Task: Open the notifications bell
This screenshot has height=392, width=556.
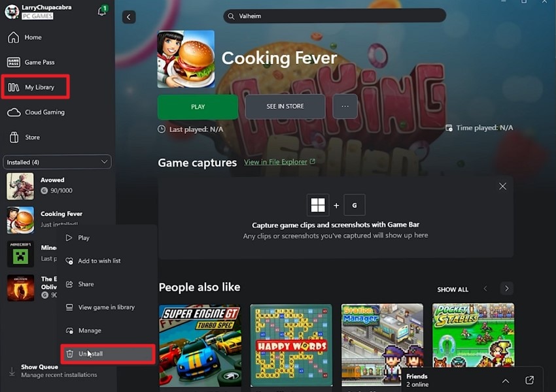Action: tap(101, 10)
